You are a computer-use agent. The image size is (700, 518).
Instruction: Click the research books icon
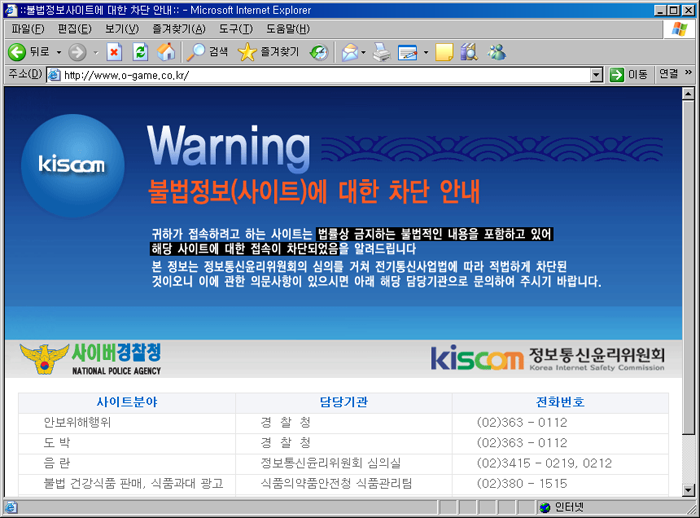469,52
